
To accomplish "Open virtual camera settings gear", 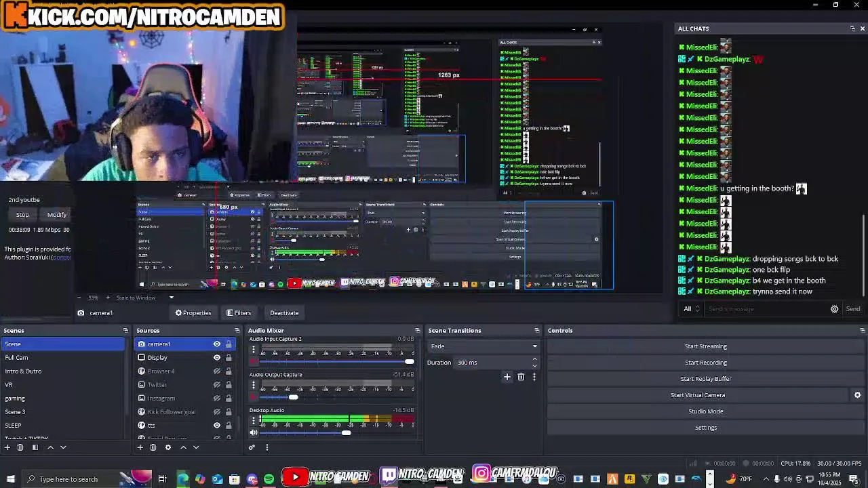I will (x=857, y=395).
